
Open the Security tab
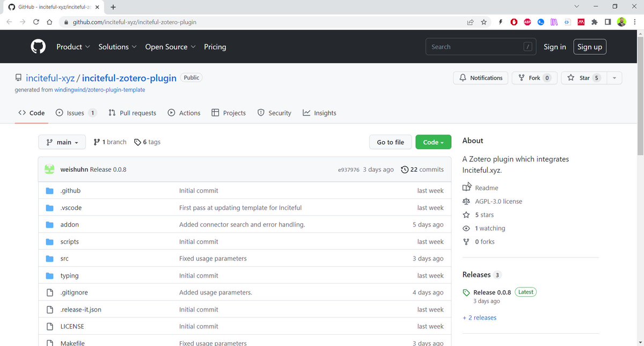click(274, 113)
